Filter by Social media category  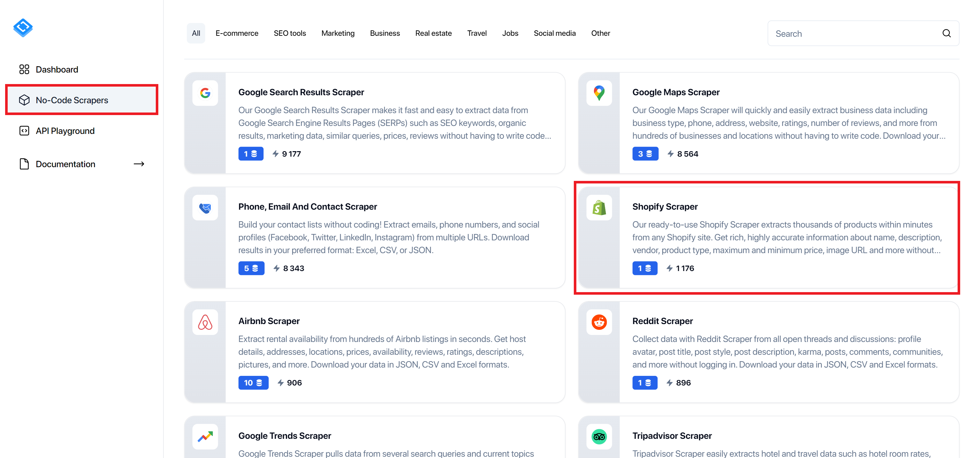coord(555,33)
